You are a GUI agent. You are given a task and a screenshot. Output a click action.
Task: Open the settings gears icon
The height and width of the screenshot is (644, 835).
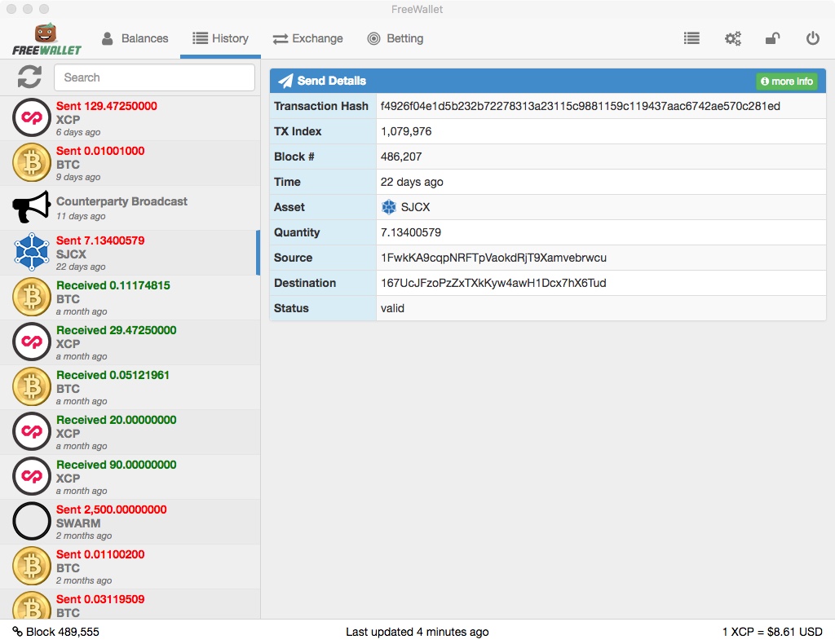click(733, 38)
